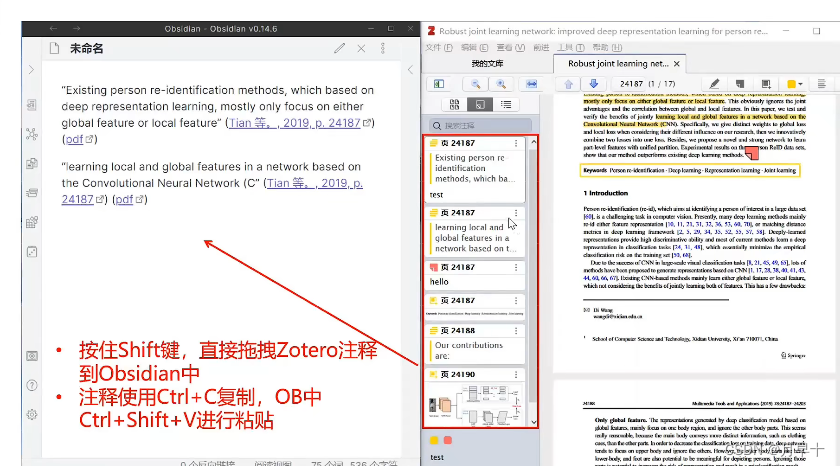
Task: Click the annotation search field
Action: pyautogui.click(x=481, y=125)
